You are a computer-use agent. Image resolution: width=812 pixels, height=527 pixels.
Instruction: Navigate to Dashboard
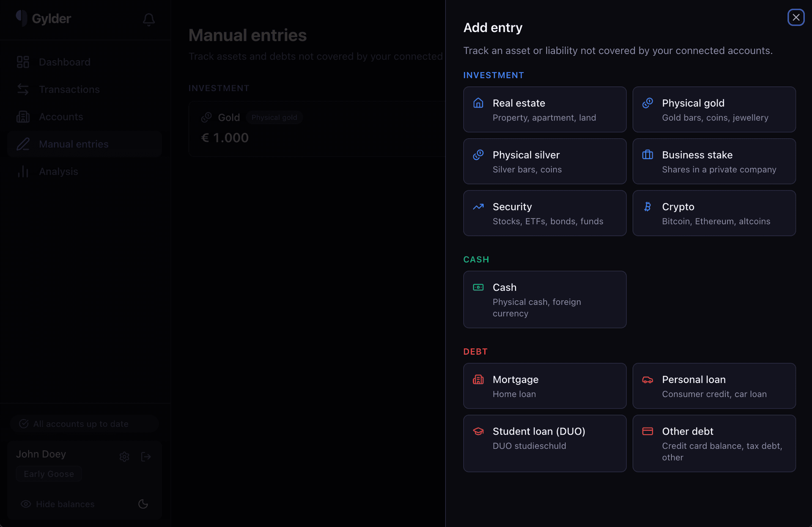pos(64,62)
